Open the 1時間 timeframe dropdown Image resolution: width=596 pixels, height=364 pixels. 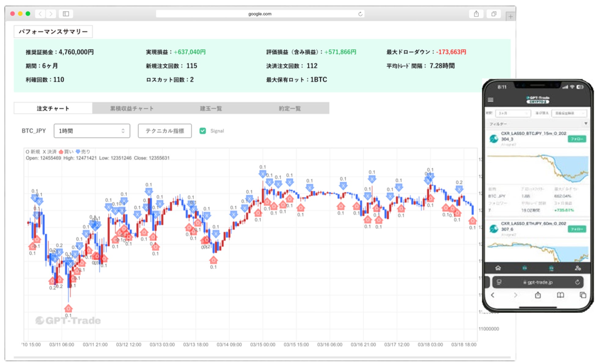[x=92, y=131]
